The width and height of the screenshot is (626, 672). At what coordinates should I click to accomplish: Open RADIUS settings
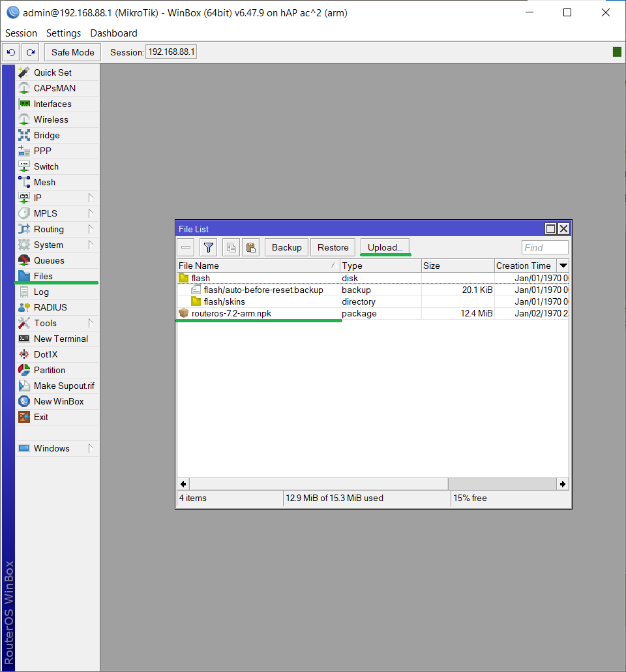(57, 307)
